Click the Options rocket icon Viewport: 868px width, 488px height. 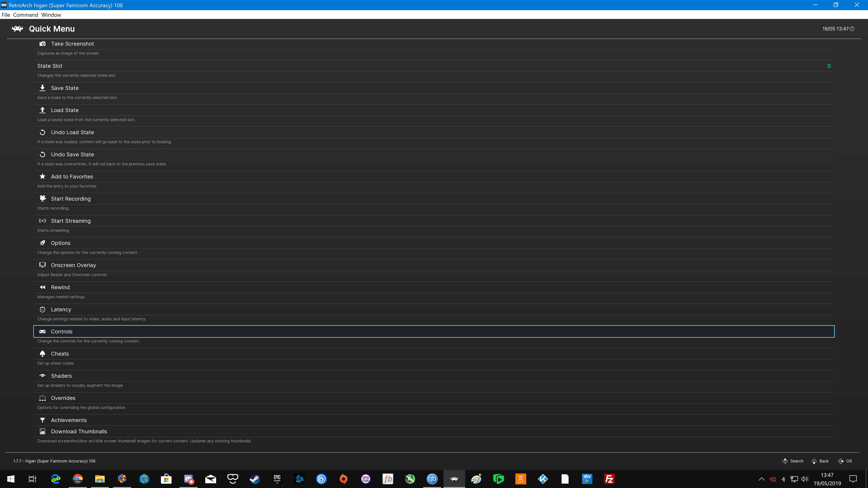coord(42,243)
